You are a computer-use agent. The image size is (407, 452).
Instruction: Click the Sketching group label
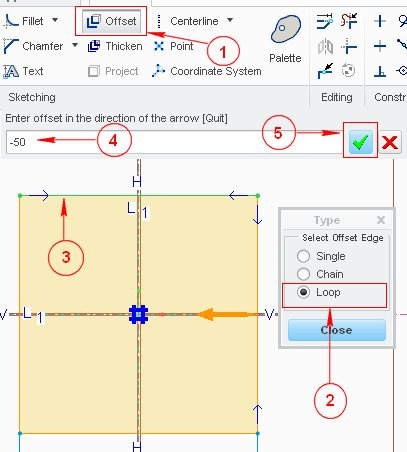pyautogui.click(x=32, y=97)
